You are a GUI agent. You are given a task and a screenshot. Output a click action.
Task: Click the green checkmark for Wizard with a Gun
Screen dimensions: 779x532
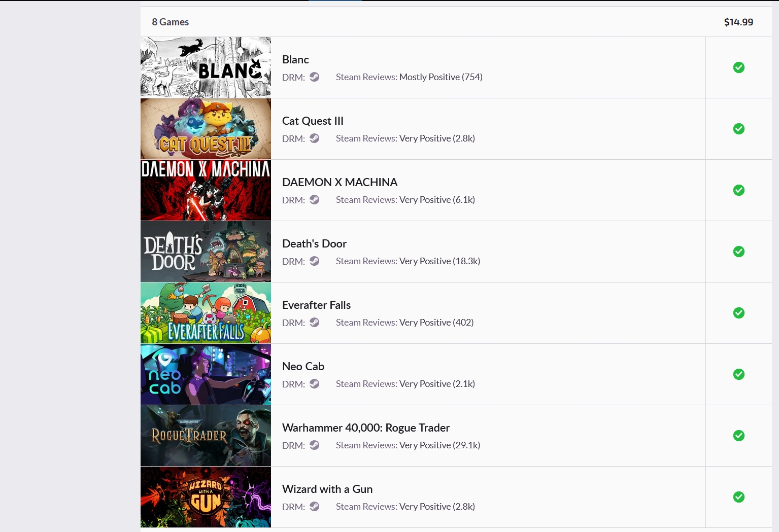point(739,497)
